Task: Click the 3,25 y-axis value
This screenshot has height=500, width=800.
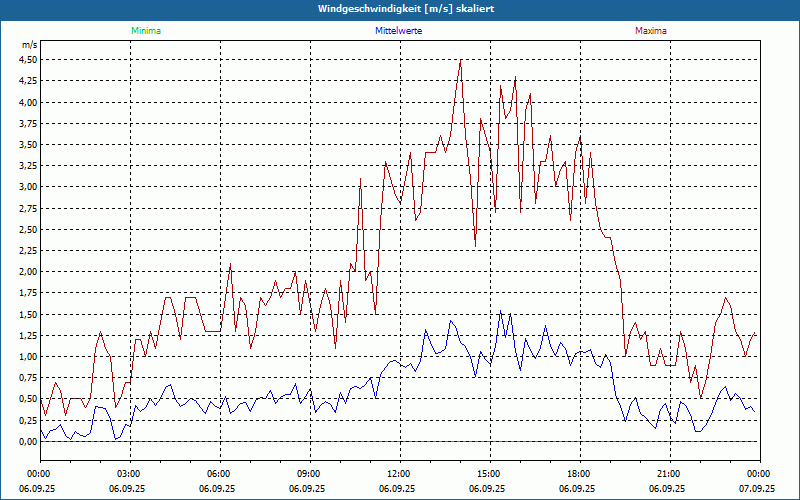Action: coord(28,166)
